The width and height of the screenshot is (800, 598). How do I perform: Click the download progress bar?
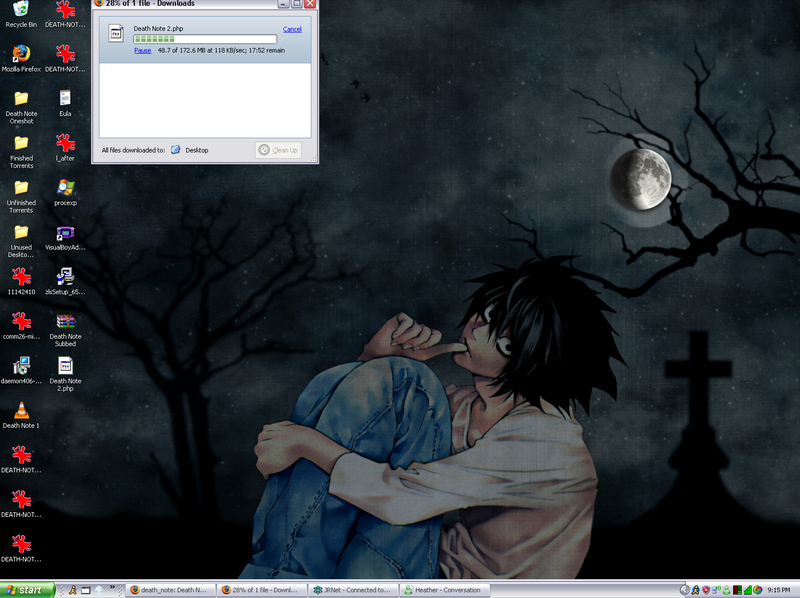point(205,39)
